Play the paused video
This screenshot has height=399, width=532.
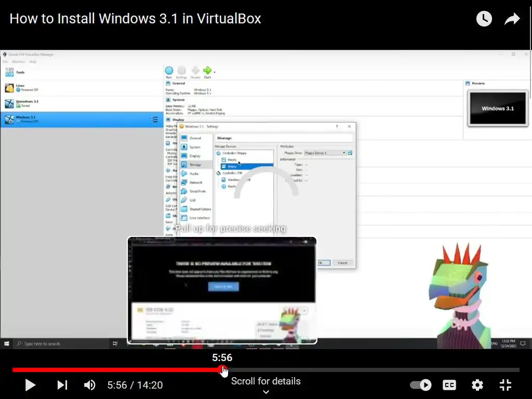tap(31, 385)
